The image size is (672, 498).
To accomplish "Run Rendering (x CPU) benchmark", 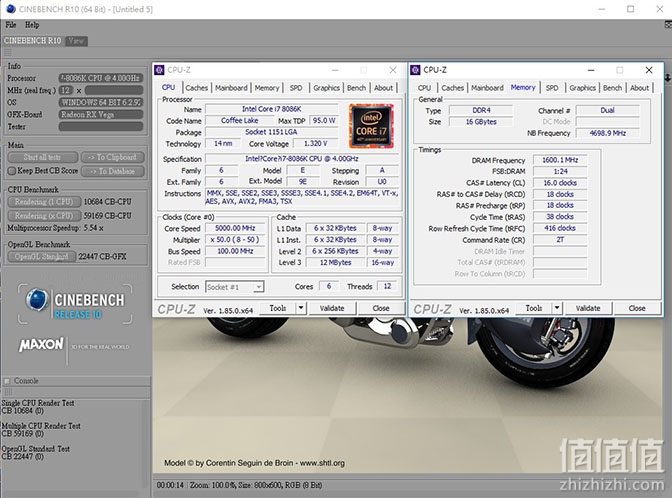I will [x=44, y=216].
